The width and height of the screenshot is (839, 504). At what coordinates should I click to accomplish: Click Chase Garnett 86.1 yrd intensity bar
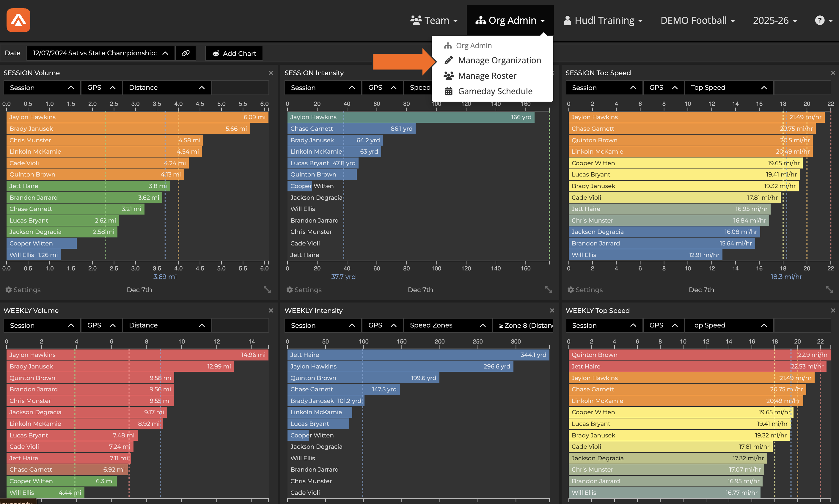click(351, 129)
